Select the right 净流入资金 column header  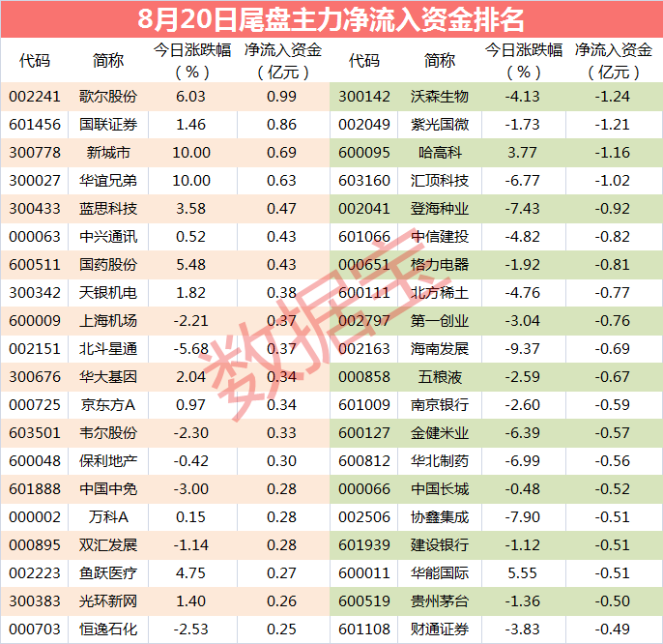614,61
